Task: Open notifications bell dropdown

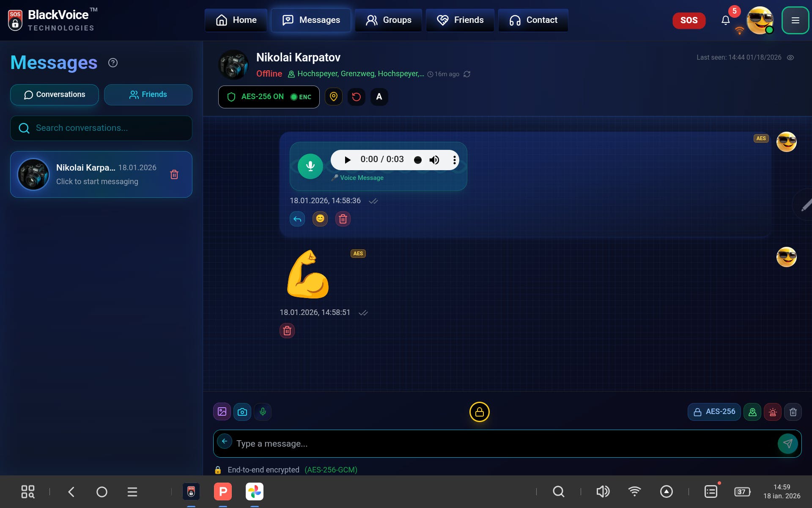Action: (726, 20)
